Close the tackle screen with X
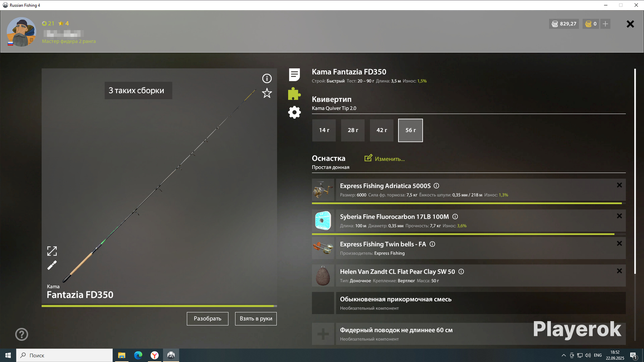This screenshot has width=644, height=362. [x=630, y=24]
